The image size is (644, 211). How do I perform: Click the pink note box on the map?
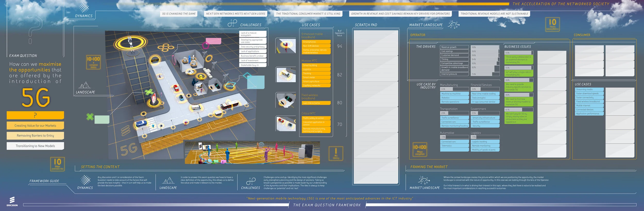point(213,41)
